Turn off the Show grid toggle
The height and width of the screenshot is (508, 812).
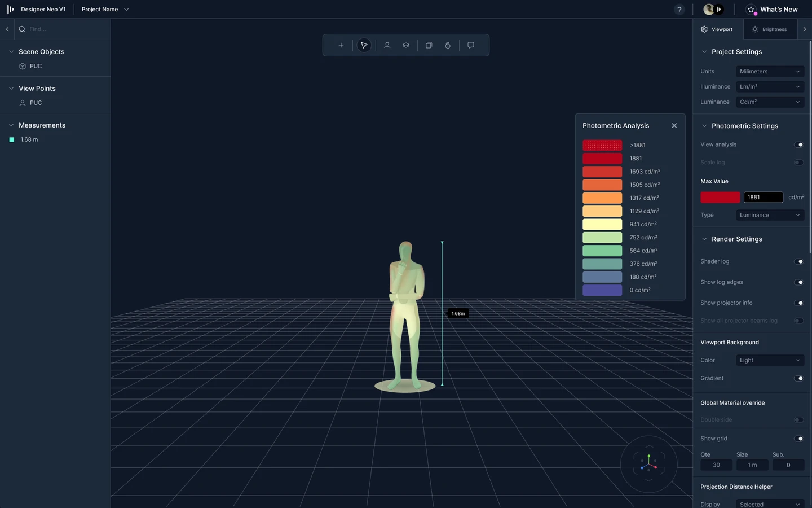(798, 439)
